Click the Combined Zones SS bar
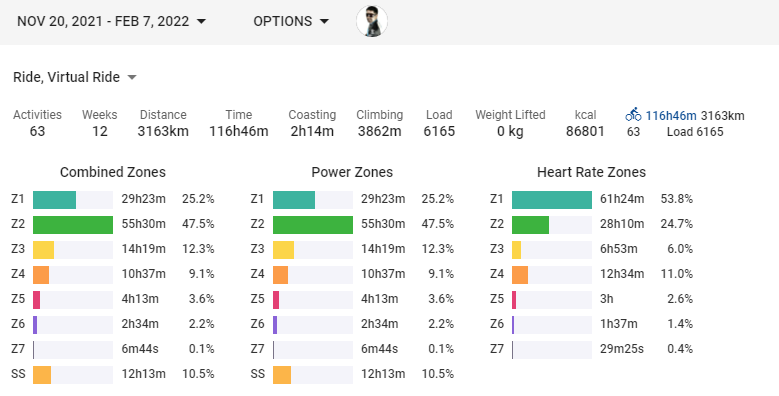The image size is (779, 396). point(42,375)
